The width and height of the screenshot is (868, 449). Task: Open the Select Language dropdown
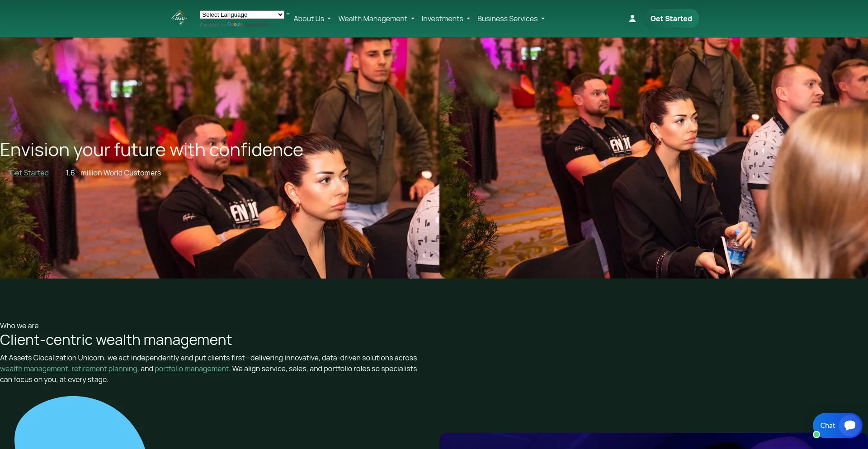[x=242, y=15]
